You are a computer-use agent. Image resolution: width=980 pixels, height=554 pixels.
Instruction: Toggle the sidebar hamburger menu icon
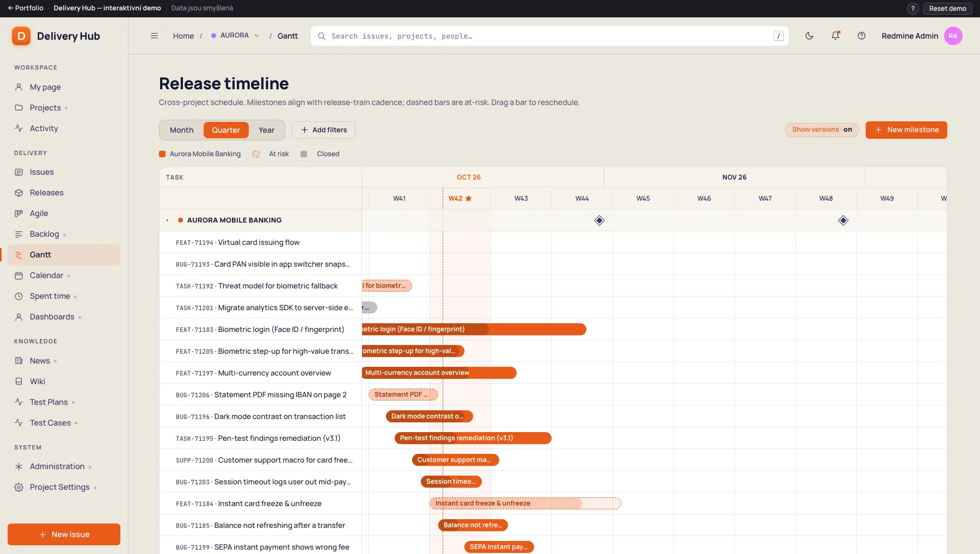[x=154, y=36]
